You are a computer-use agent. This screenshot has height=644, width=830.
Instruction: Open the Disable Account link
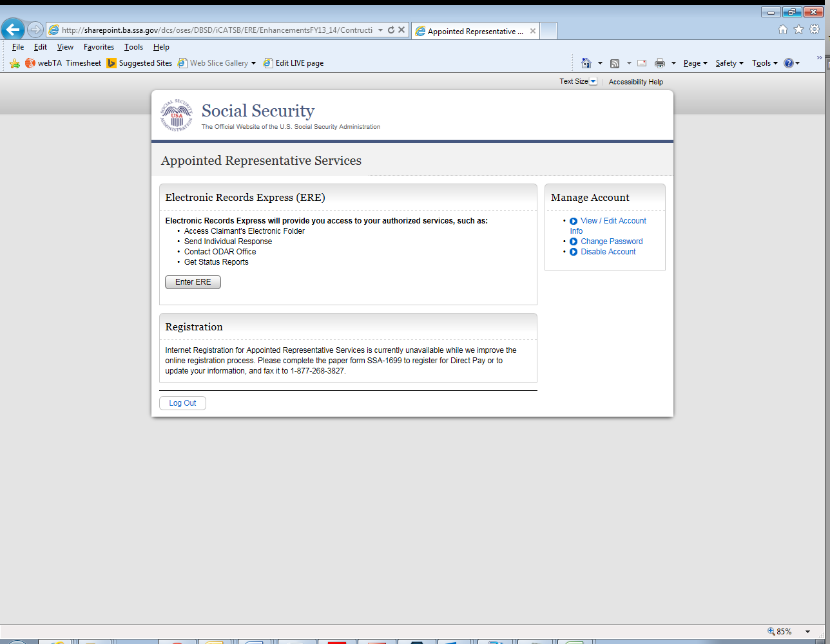608,252
